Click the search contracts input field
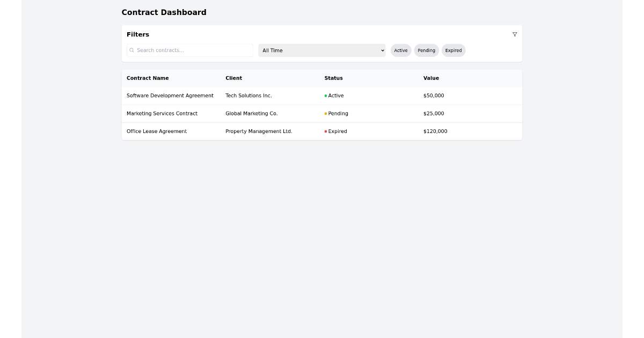This screenshot has width=644, height=338. 190,50
